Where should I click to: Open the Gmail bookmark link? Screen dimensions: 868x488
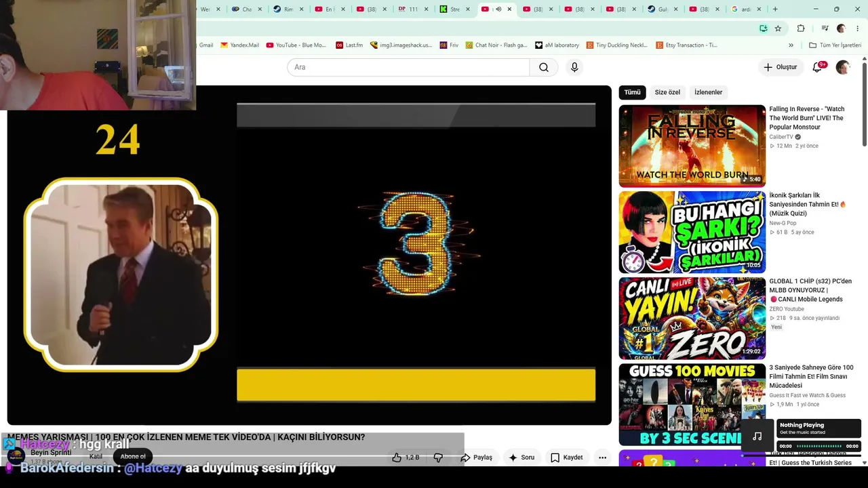tap(205, 45)
